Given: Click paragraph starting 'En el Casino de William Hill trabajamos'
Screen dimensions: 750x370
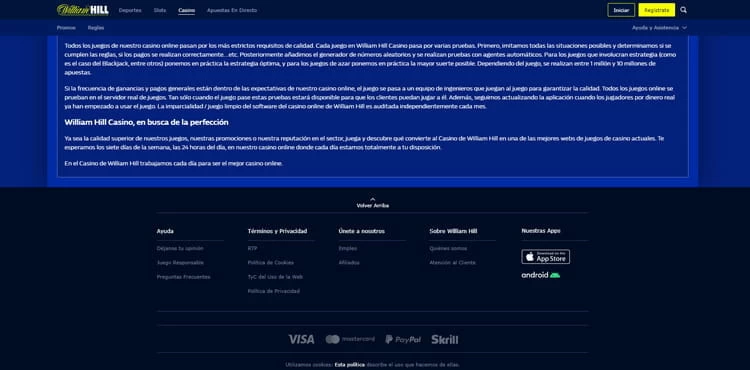Looking at the screenshot, I should [174, 163].
